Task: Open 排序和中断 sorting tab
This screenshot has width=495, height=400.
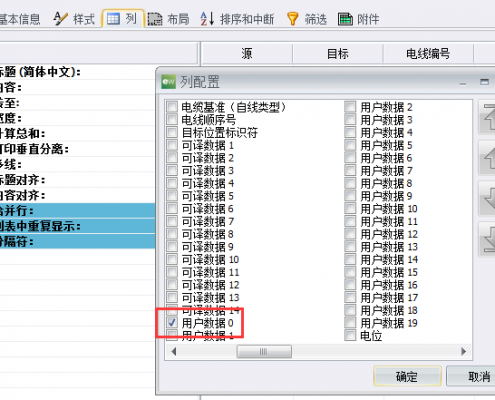Action: pos(237,19)
